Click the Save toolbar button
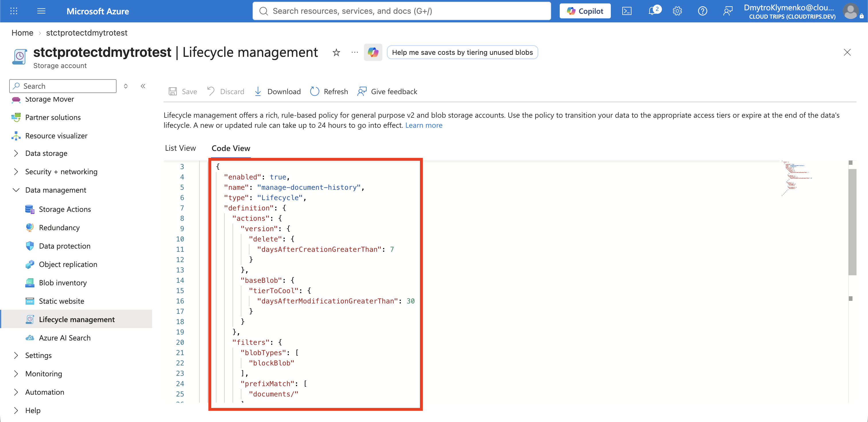The width and height of the screenshot is (868, 422). coord(183,91)
